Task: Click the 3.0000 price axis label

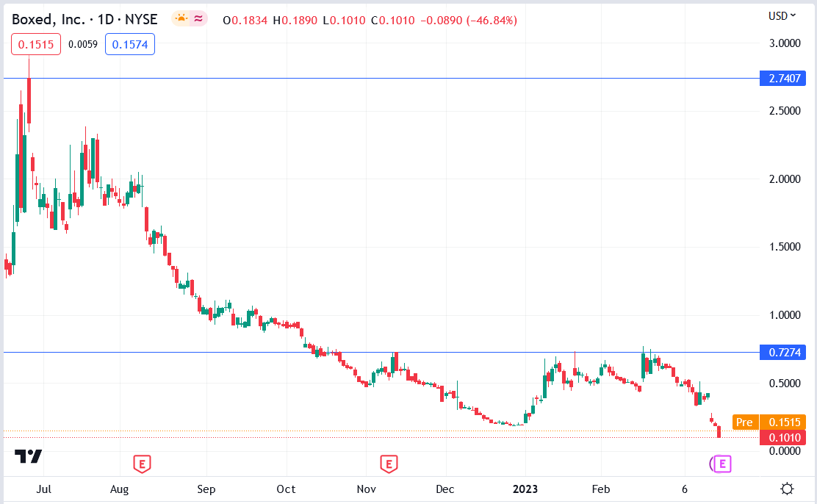Action: pyautogui.click(x=784, y=43)
